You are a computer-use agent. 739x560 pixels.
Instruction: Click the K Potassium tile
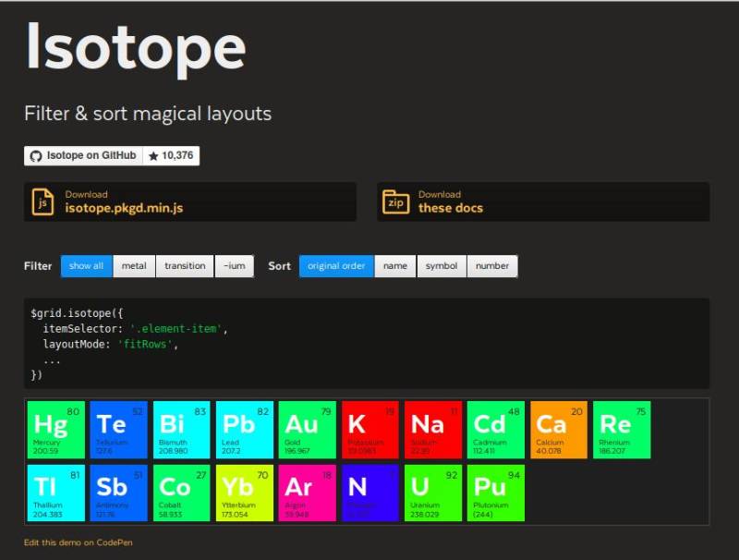point(370,430)
